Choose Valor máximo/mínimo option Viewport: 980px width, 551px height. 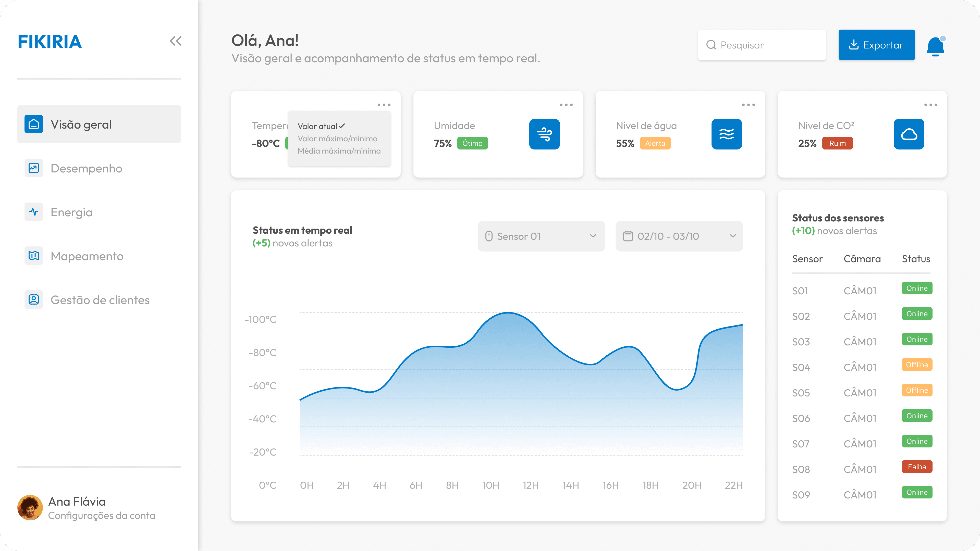[x=337, y=139]
